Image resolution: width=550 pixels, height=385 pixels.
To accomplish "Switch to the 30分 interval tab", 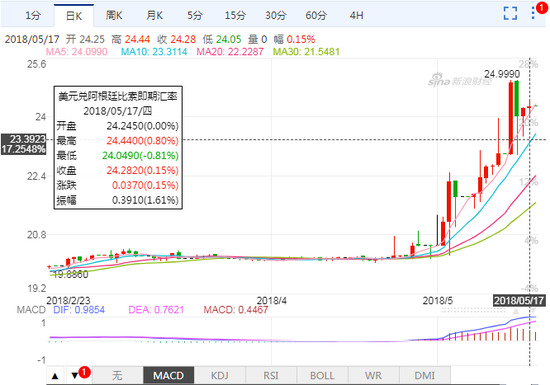I will tap(276, 15).
